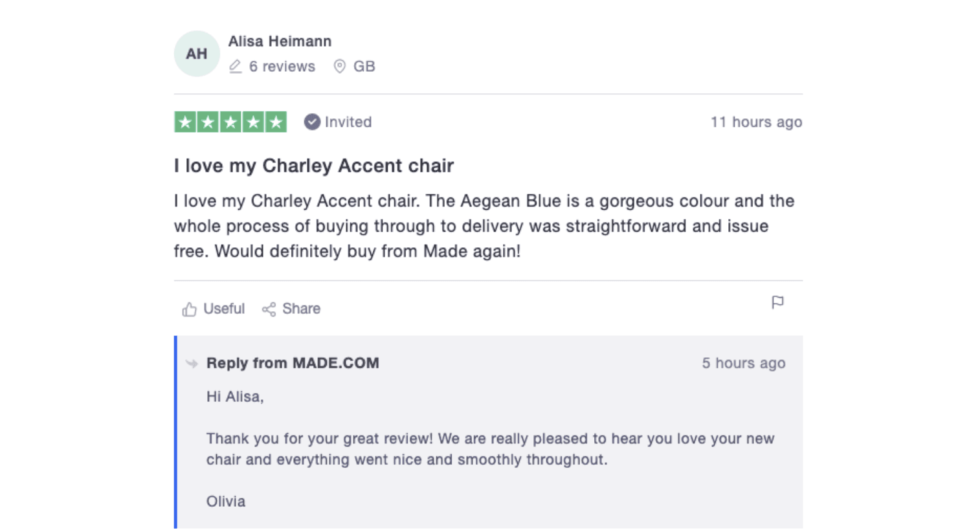This screenshot has height=532, width=980.
Task: Open Alisa Heimann's profile name
Action: (x=280, y=41)
